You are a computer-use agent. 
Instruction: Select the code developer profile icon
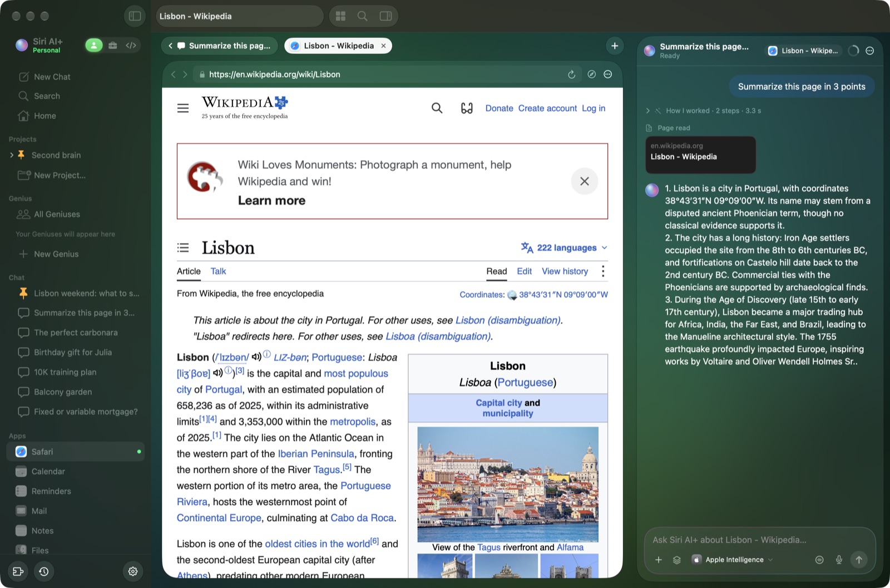pos(131,46)
